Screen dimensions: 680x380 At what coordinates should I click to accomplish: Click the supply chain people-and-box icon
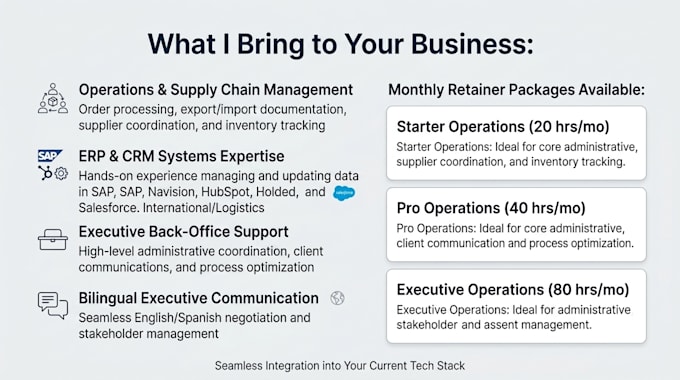(53, 99)
